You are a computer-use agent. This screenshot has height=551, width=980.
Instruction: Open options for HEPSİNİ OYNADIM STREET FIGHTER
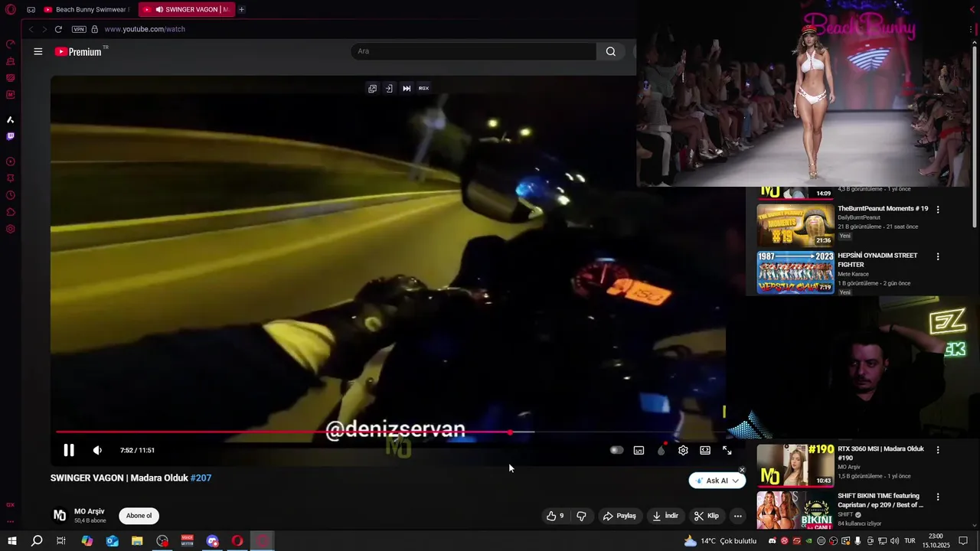point(938,256)
